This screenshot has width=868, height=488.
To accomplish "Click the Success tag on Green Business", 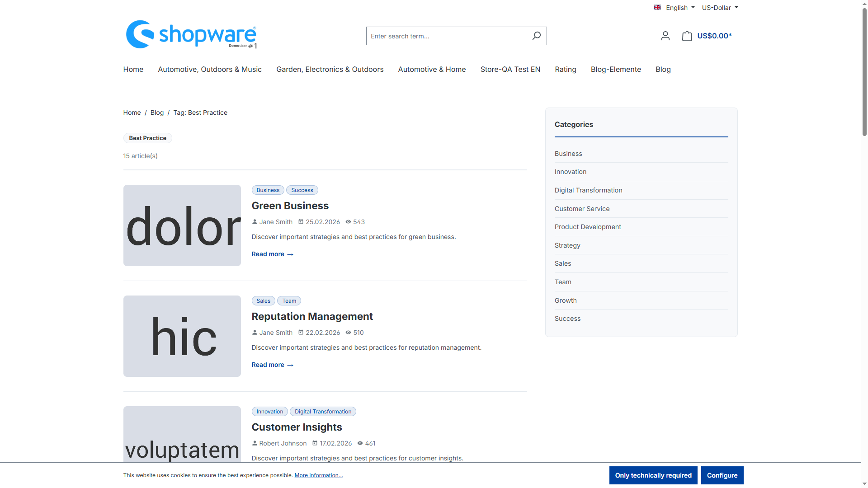I will pyautogui.click(x=302, y=190).
